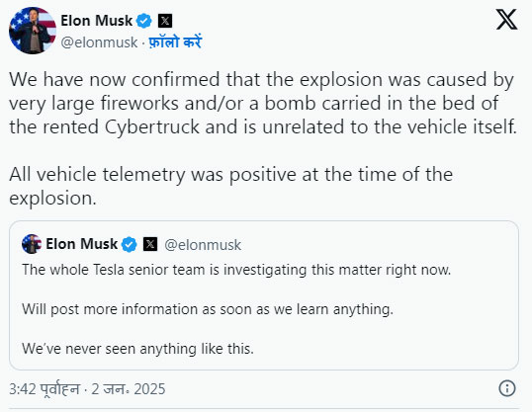Click the small avatar in quoted tweet
This screenshot has width=532, height=412.
32,244
